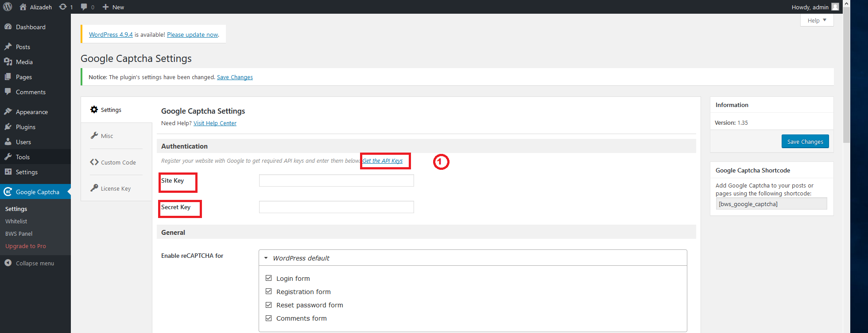Click the blue Save Changes button
The width and height of the screenshot is (868, 333).
tap(805, 142)
